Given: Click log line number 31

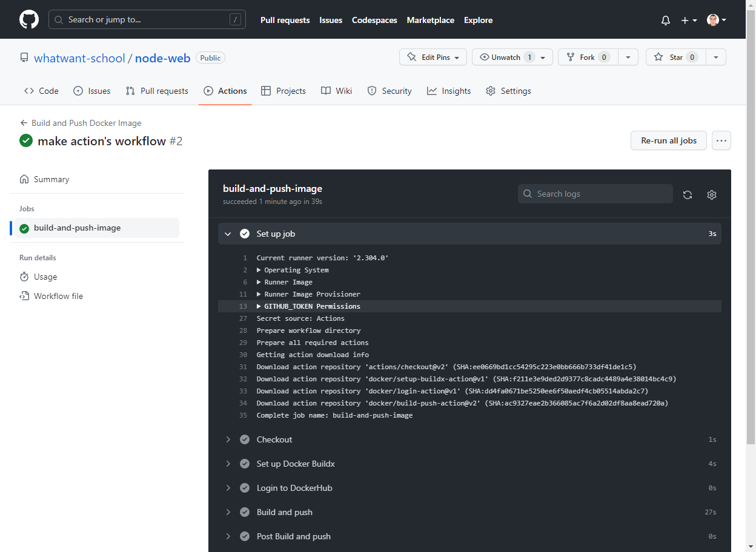Looking at the screenshot, I should click(244, 367).
